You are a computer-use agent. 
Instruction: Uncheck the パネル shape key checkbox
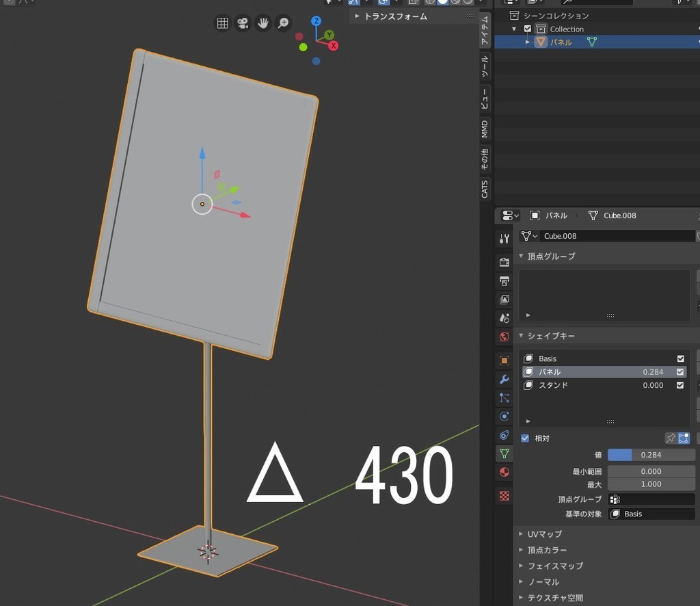tap(680, 372)
